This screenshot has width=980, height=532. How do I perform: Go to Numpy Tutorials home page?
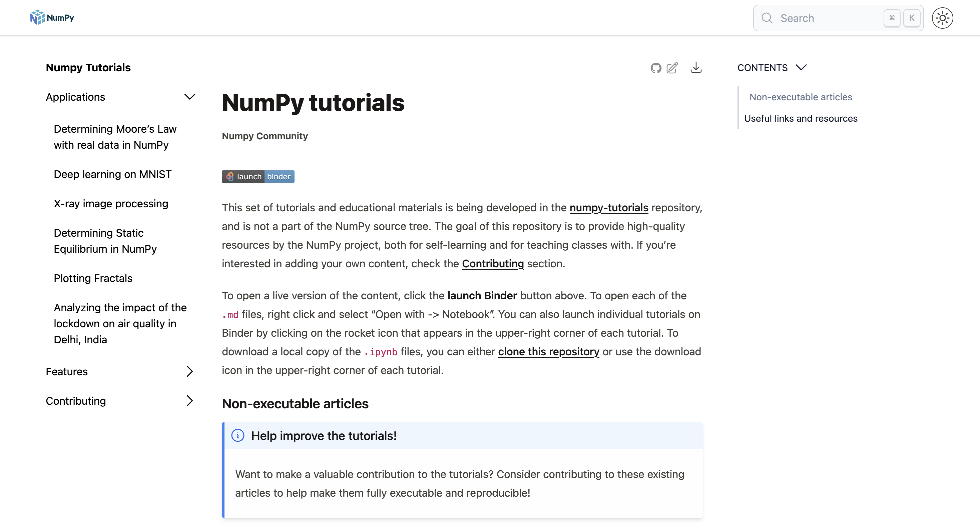click(x=88, y=67)
